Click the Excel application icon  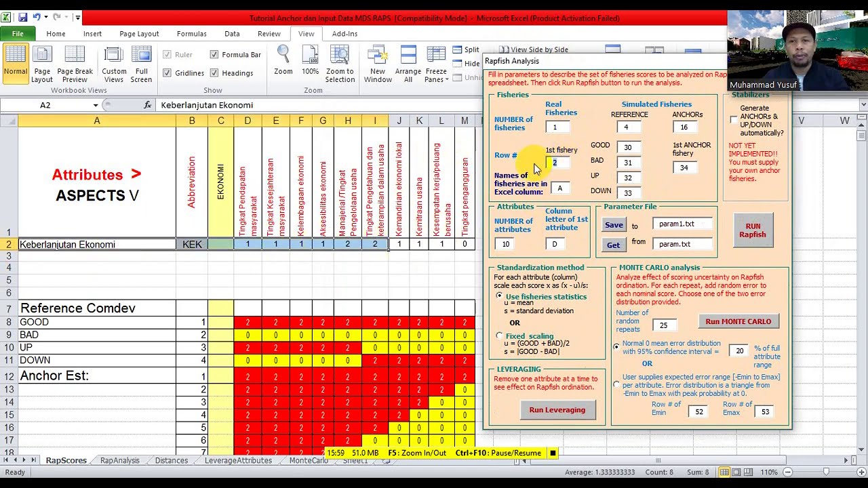(7, 17)
